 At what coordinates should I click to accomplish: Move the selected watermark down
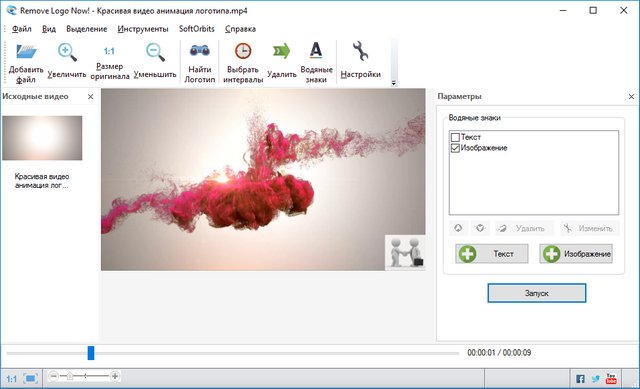480,228
